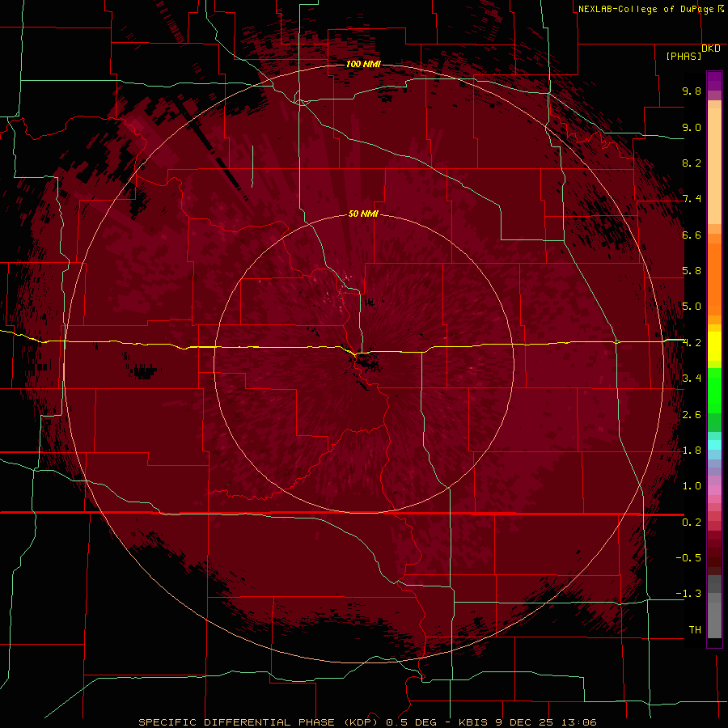The height and width of the screenshot is (728, 728).
Task: Click the DKD label above the color bar
Action: point(711,49)
